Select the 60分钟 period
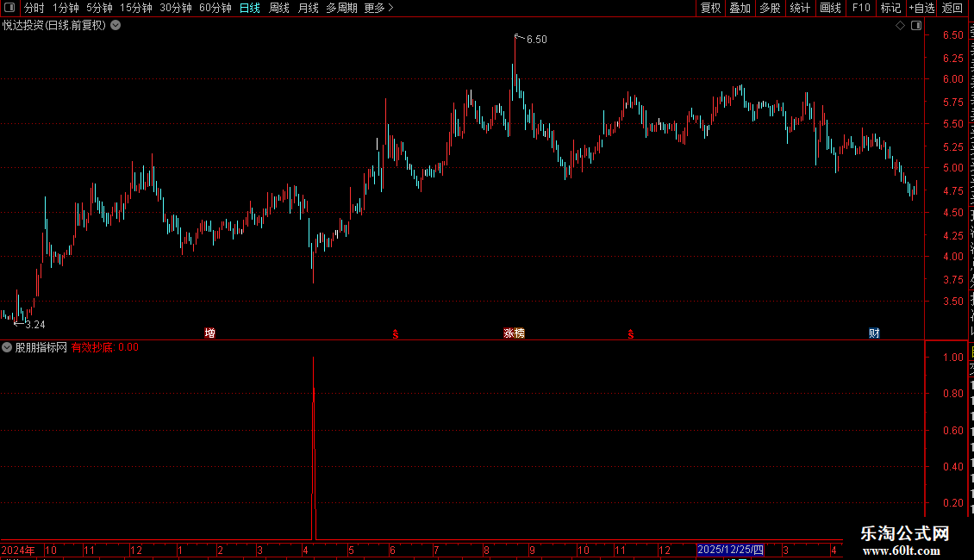The width and height of the screenshot is (974, 560). 215,8
